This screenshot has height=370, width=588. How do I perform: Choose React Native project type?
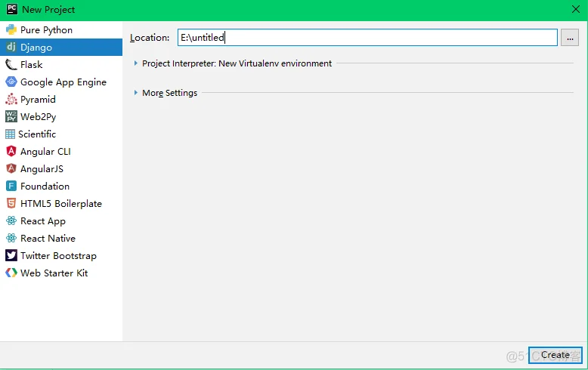click(61, 238)
